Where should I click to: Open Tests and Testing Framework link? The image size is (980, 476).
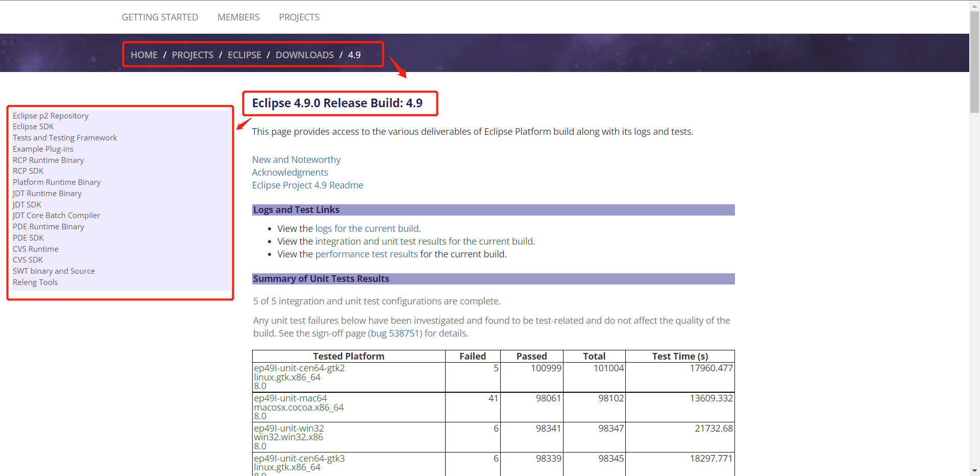(x=65, y=138)
